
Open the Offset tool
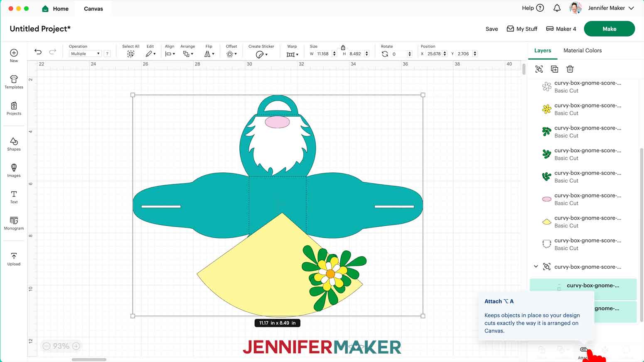tap(231, 54)
